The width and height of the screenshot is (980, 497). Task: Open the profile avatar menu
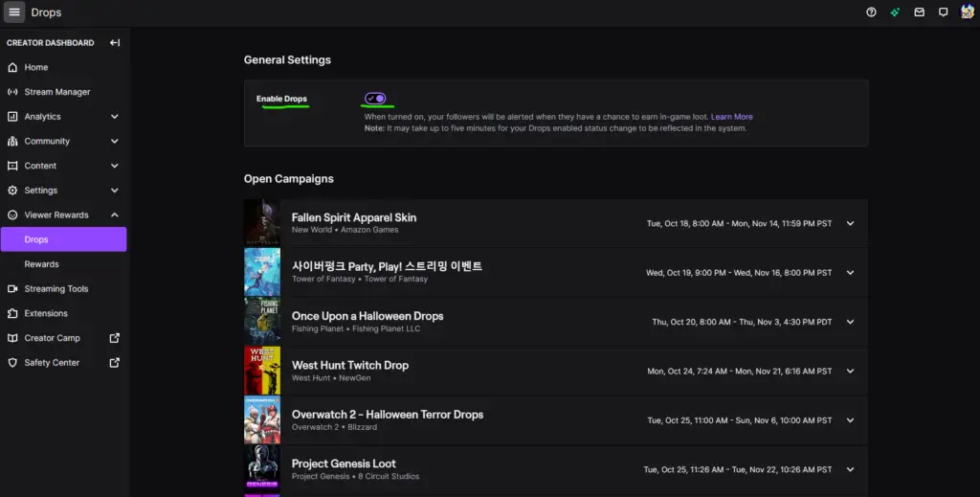pyautogui.click(x=968, y=11)
